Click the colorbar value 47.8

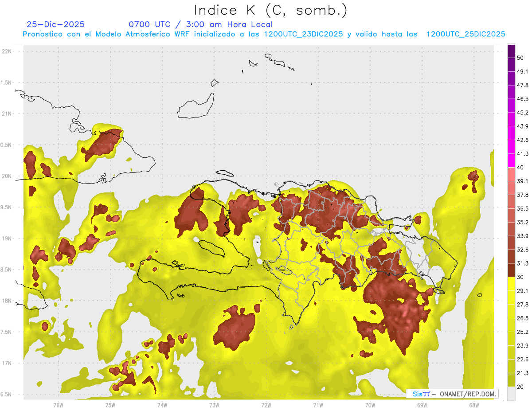click(522, 85)
